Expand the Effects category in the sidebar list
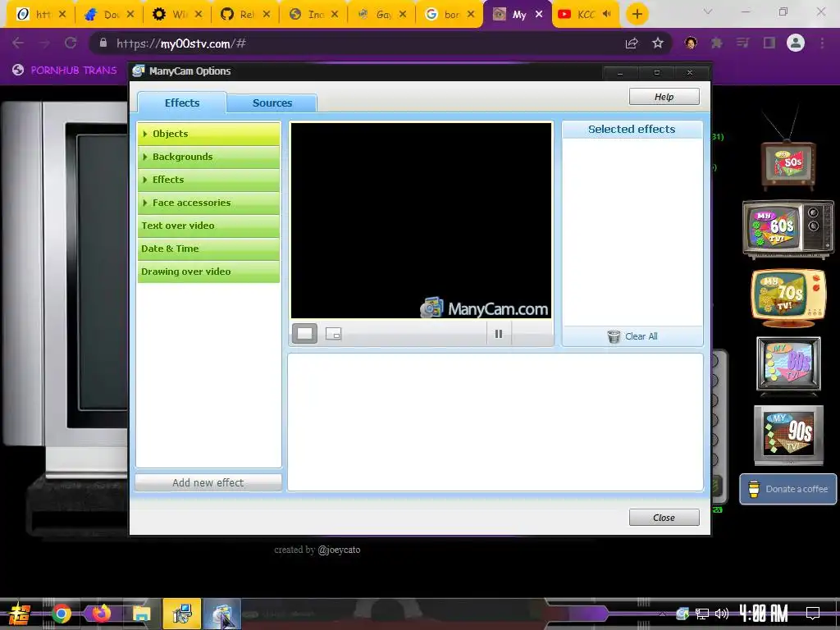 (208, 180)
